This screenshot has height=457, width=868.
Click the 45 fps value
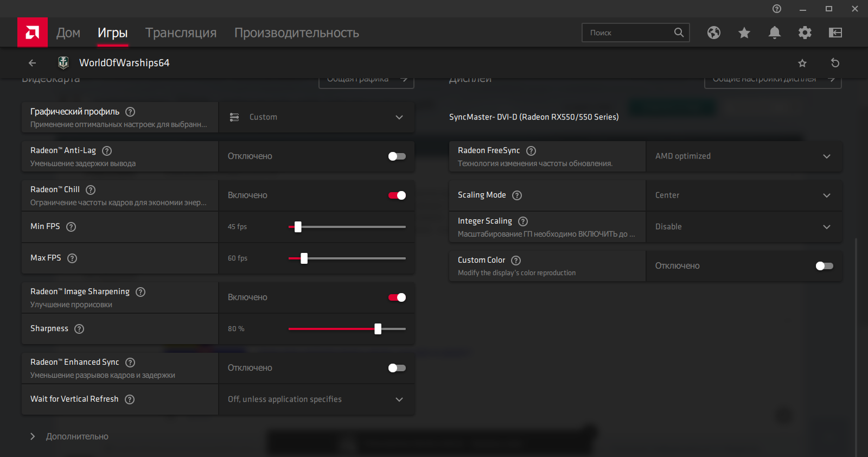point(237,227)
